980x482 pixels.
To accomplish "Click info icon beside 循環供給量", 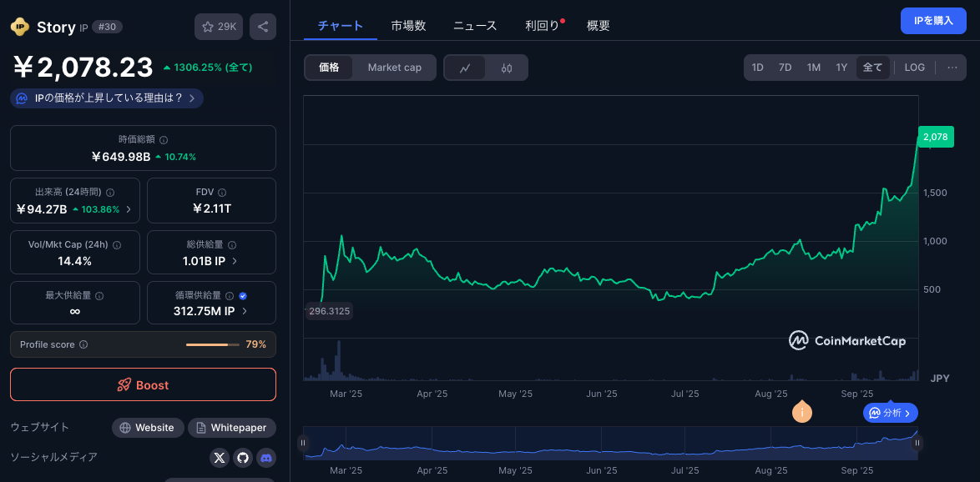I will click(230, 296).
